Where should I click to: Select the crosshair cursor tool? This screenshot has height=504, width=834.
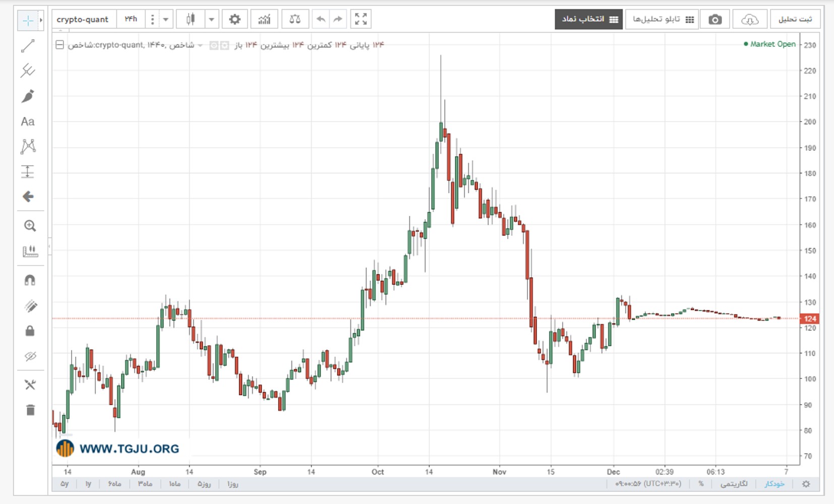[x=28, y=21]
